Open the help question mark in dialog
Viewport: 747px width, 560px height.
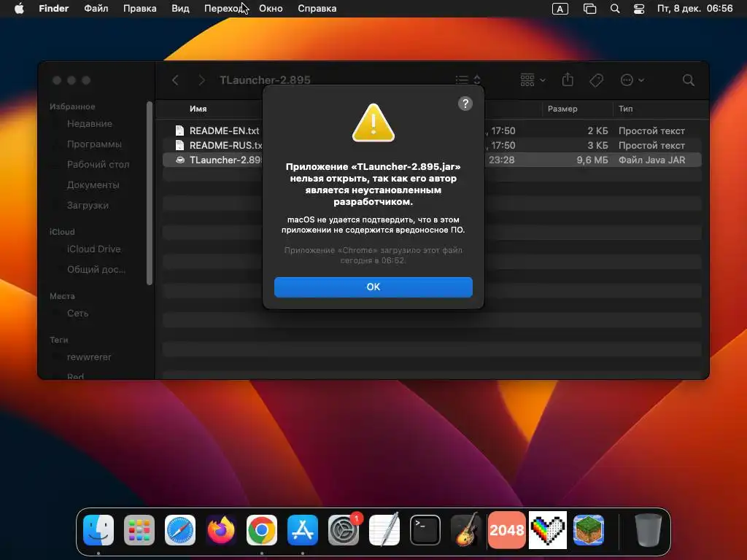pyautogui.click(x=465, y=104)
